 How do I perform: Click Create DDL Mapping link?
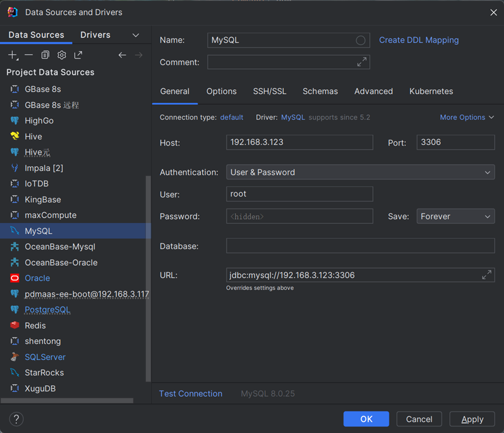419,40
